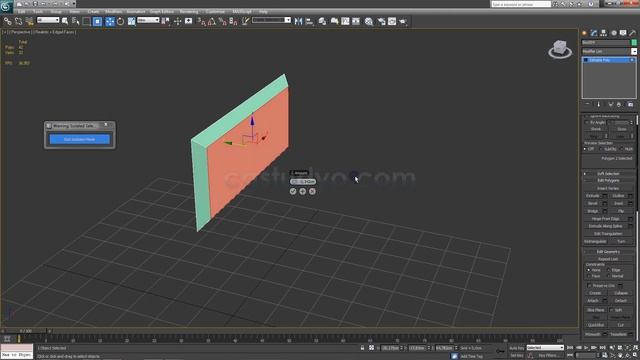
Task: Switch to the Hierarchy command panel
Action: click(x=604, y=33)
